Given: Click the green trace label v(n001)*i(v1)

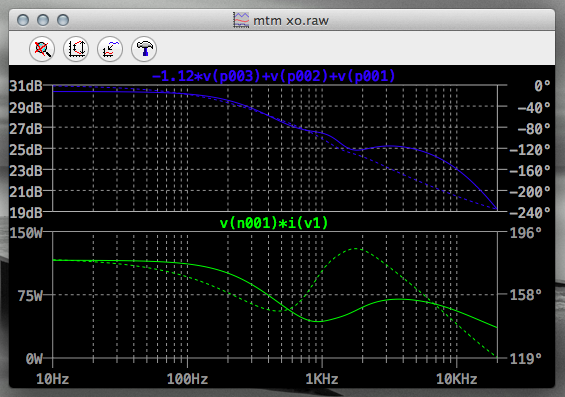Looking at the screenshot, I should tap(274, 223).
